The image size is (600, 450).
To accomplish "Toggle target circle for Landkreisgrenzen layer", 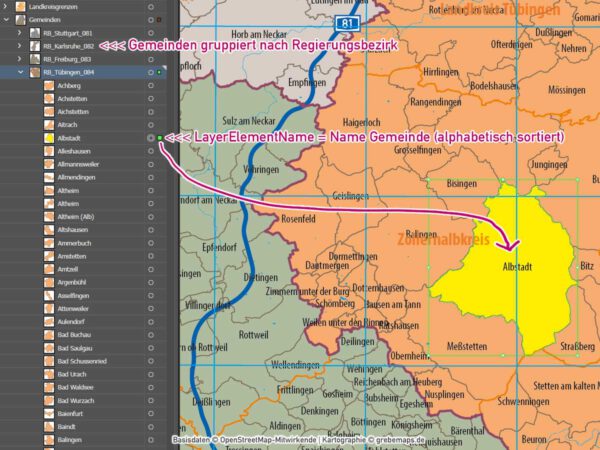I will pyautogui.click(x=151, y=7).
